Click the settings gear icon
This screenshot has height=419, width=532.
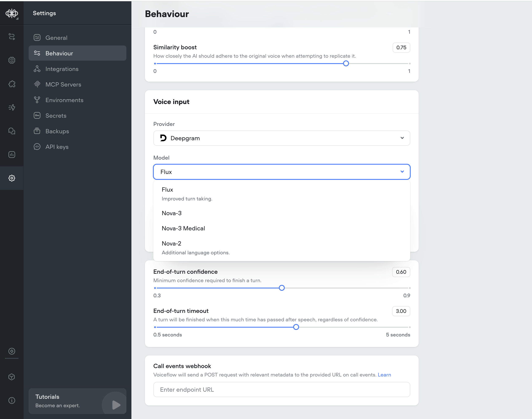12,178
